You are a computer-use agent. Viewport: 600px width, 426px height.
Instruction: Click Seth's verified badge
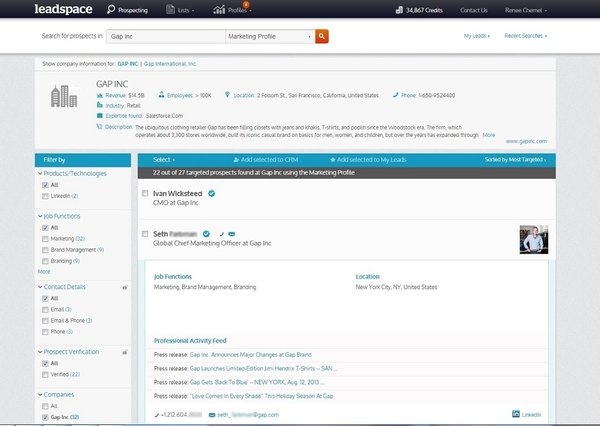206,234
